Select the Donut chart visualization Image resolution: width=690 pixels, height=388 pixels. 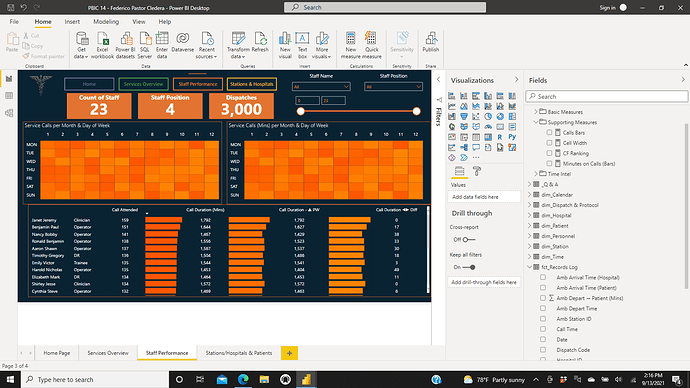point(500,116)
